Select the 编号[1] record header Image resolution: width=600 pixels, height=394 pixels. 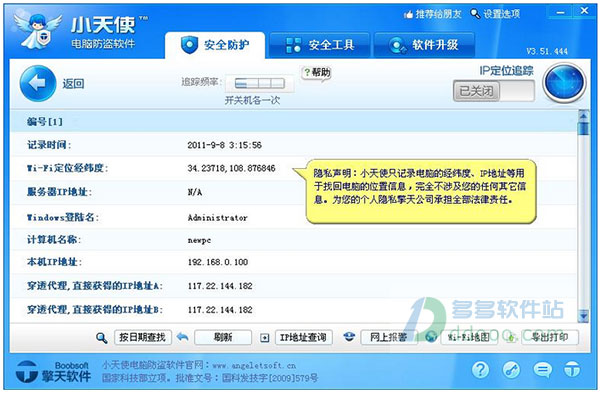pyautogui.click(x=294, y=122)
